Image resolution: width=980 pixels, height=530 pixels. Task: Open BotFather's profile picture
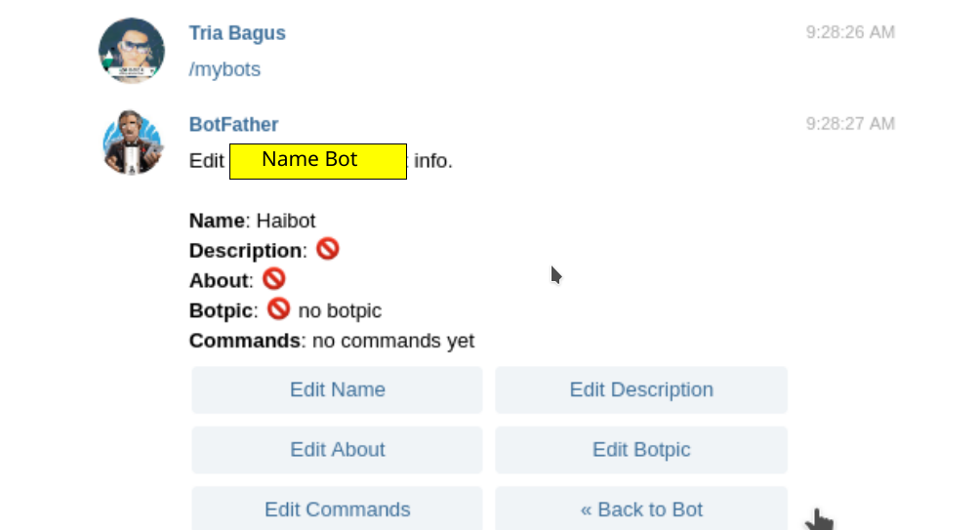[132, 143]
